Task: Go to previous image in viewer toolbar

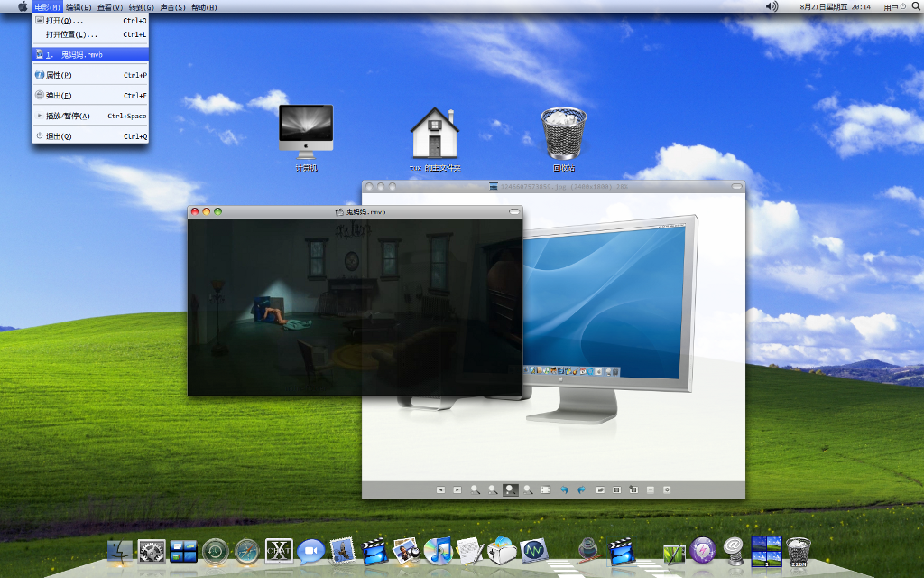Action: tap(440, 489)
